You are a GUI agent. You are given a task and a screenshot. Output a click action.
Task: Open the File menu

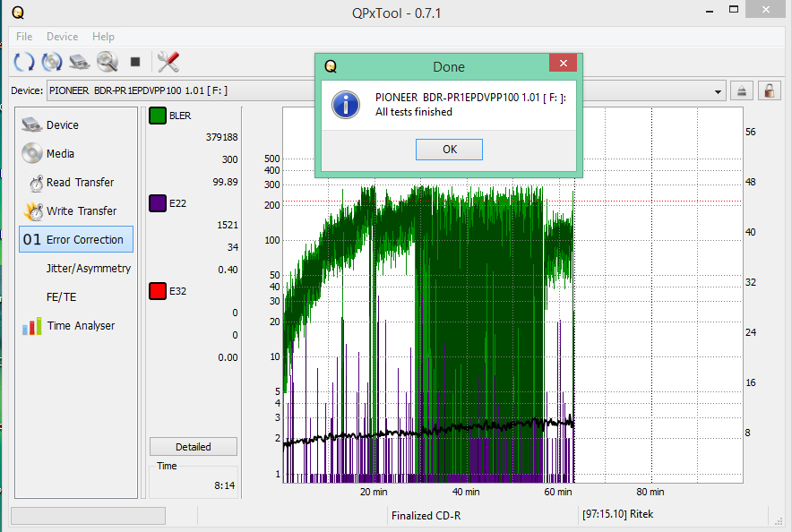(x=24, y=37)
